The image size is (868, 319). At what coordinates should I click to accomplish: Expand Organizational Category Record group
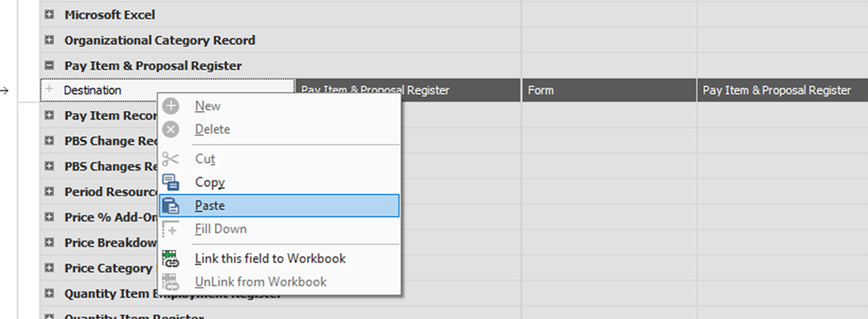click(50, 41)
